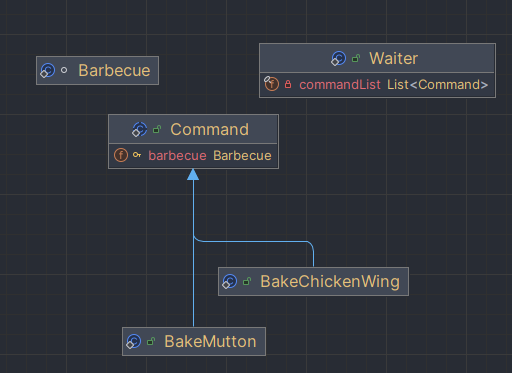Click the BakeChickenWing class icon
Image resolution: width=512 pixels, height=373 pixels.
[230, 281]
